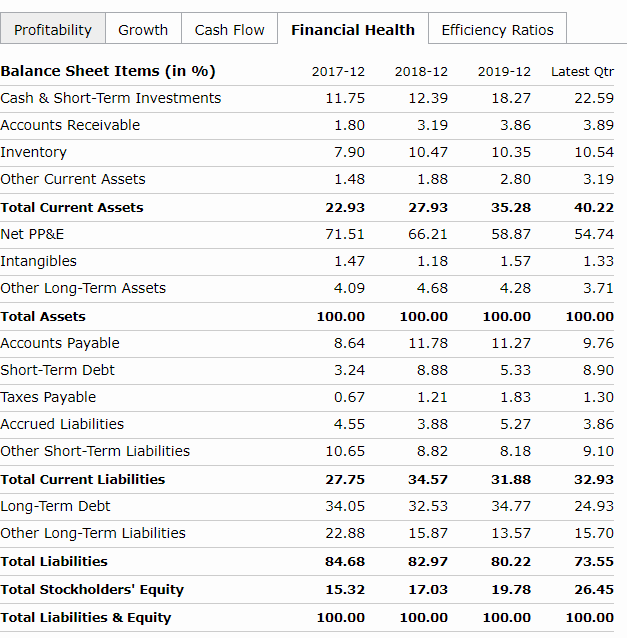The height and width of the screenshot is (638, 627).
Task: Click the Accounts Receivable row label
Action: [70, 125]
